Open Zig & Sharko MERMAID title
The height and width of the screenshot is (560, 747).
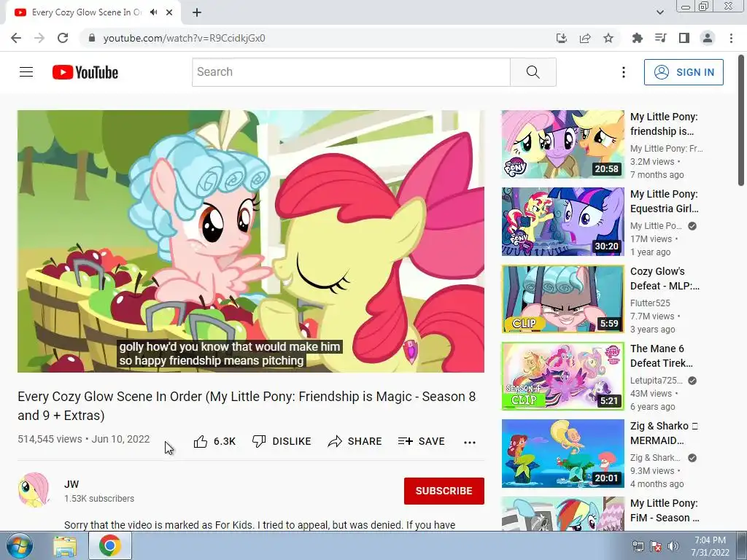pyautogui.click(x=664, y=433)
